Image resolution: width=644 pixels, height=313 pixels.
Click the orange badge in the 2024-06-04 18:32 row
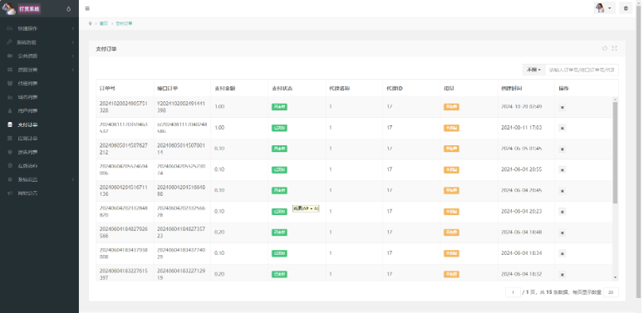[451, 275]
